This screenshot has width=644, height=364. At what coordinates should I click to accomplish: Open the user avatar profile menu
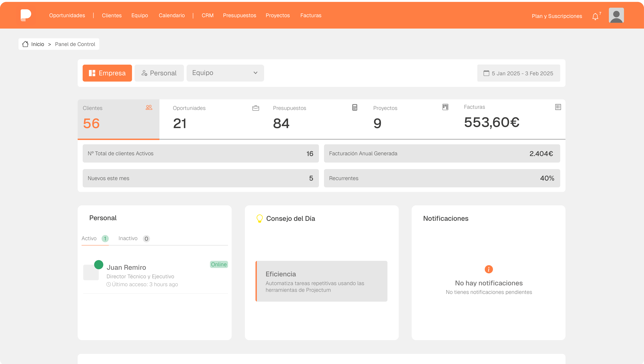[x=616, y=15]
